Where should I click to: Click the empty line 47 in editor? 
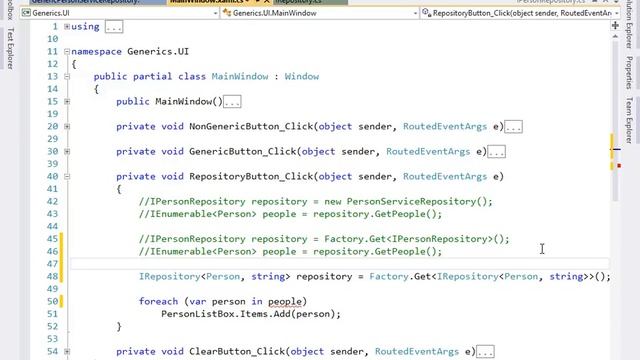click(x=340, y=264)
